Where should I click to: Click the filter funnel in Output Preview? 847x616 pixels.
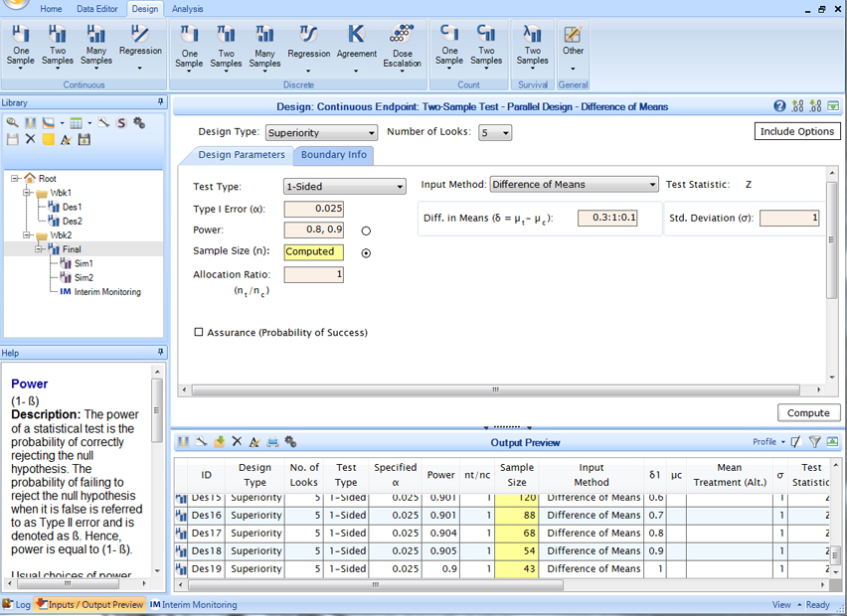(814, 441)
